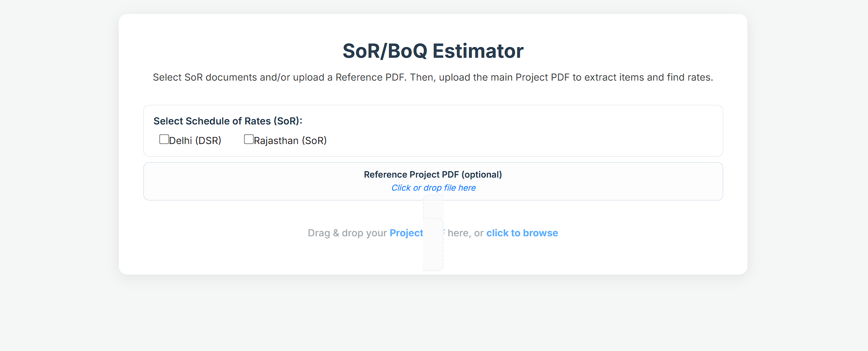Click the blue 'Project' word in drop text
Viewport: 868px width, 351px height.
point(406,233)
